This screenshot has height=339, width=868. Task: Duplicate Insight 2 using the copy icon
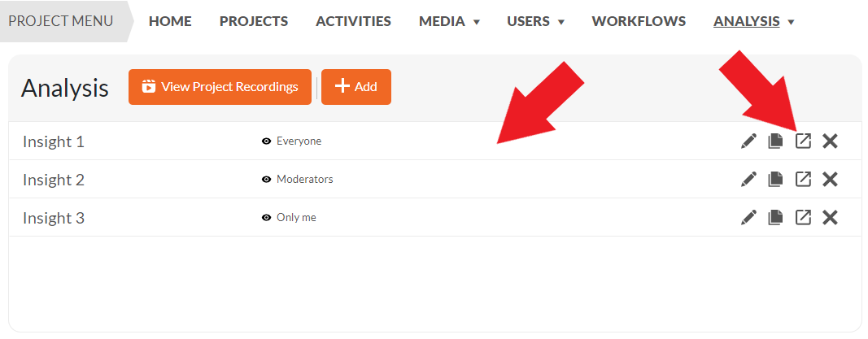point(775,179)
